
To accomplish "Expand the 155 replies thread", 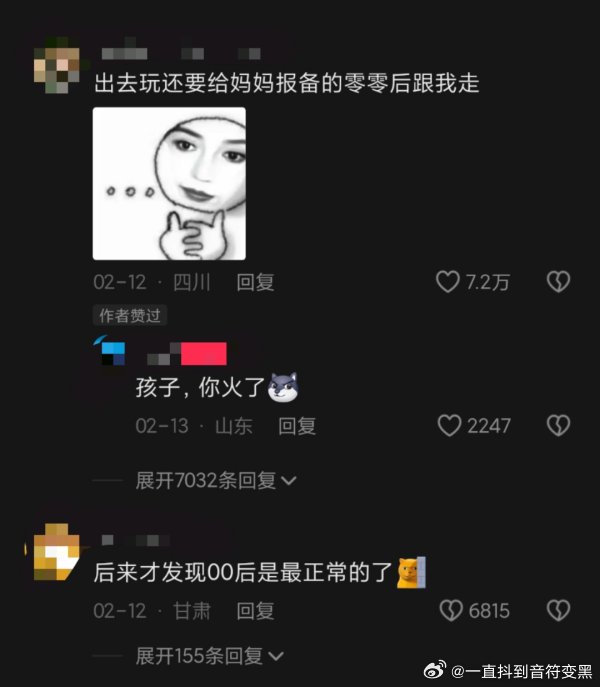I will pos(209,656).
